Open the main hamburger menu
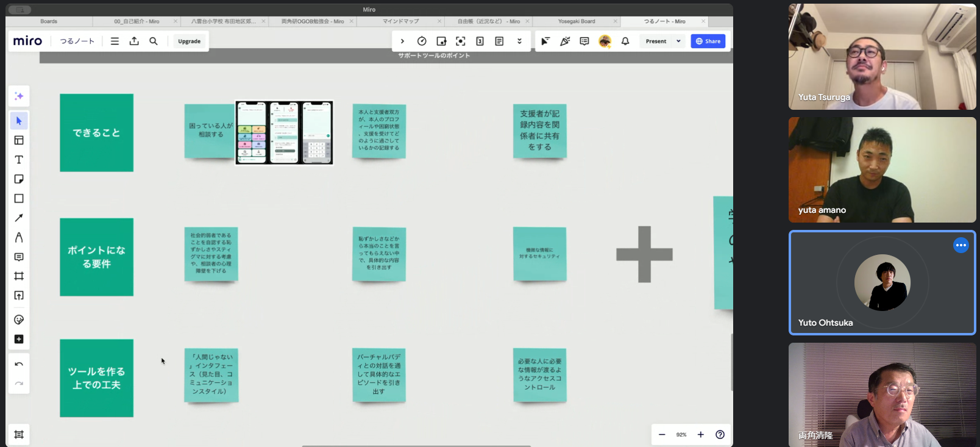Image resolution: width=980 pixels, height=447 pixels. (115, 41)
